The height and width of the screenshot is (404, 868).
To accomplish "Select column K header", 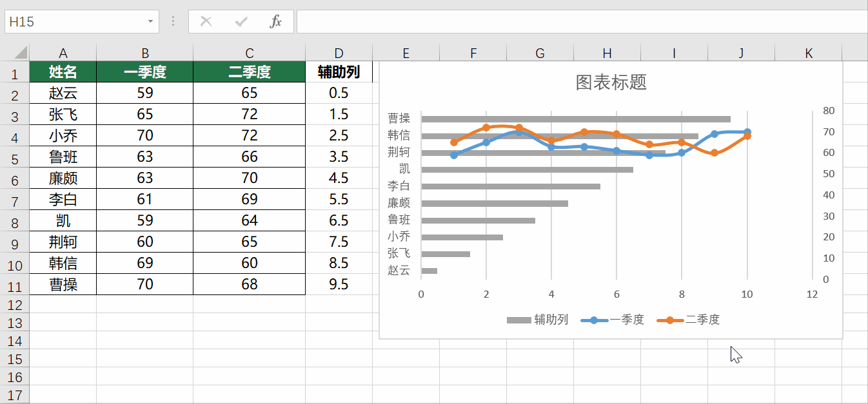I will (x=809, y=53).
